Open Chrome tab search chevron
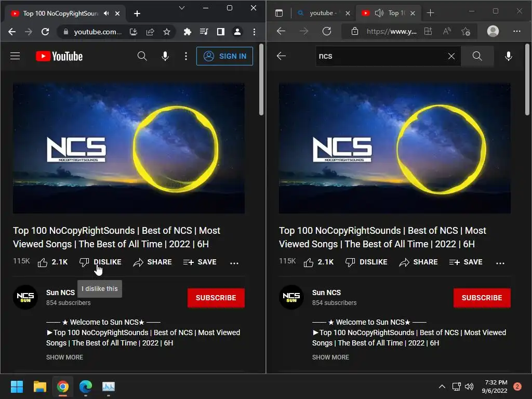Viewport: 532px width, 399px height. [182, 8]
